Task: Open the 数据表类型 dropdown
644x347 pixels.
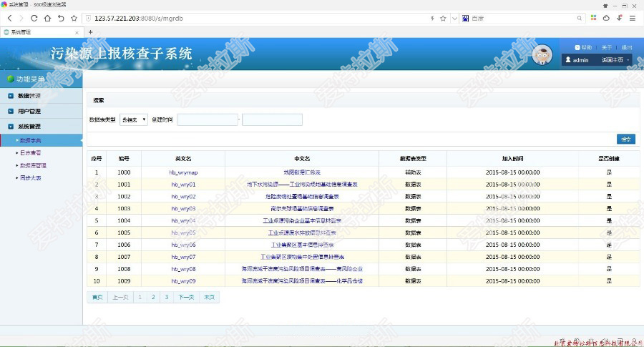Action: pos(134,119)
